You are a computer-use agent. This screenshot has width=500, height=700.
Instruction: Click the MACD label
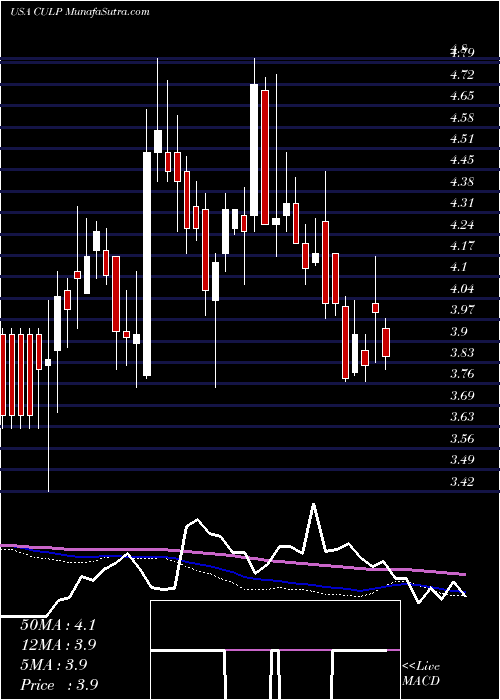[420, 681]
